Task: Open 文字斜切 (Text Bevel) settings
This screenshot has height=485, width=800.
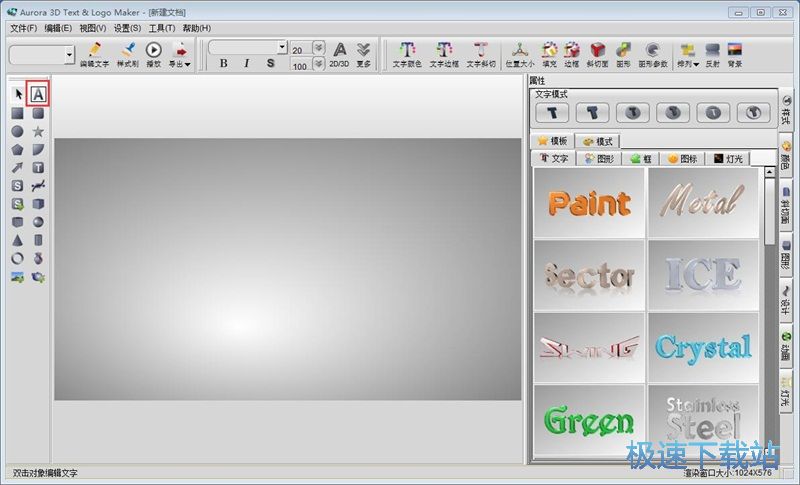Action: point(481,55)
